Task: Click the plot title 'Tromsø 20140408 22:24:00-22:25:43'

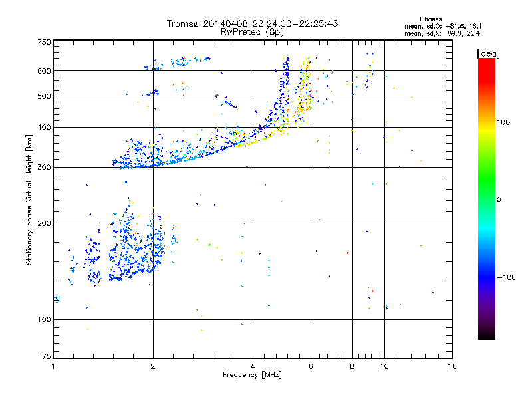Action: coord(252,23)
